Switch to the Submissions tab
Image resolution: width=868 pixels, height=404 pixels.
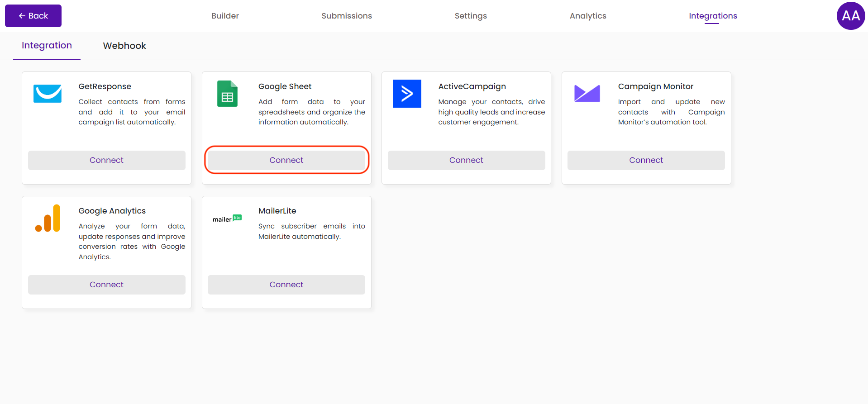click(x=347, y=16)
